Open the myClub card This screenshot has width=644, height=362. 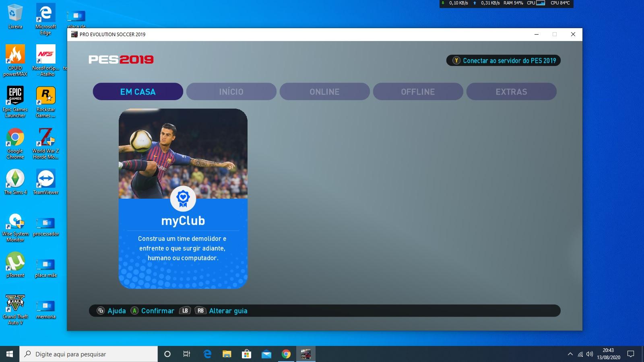coord(183,199)
